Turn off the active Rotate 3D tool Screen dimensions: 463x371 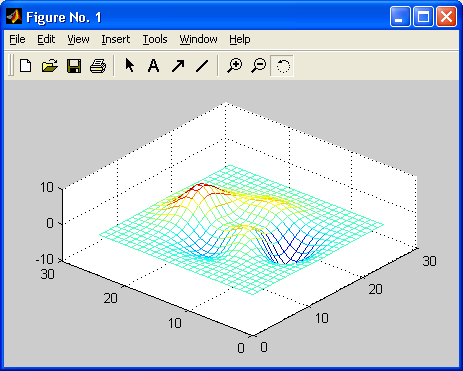pos(282,66)
